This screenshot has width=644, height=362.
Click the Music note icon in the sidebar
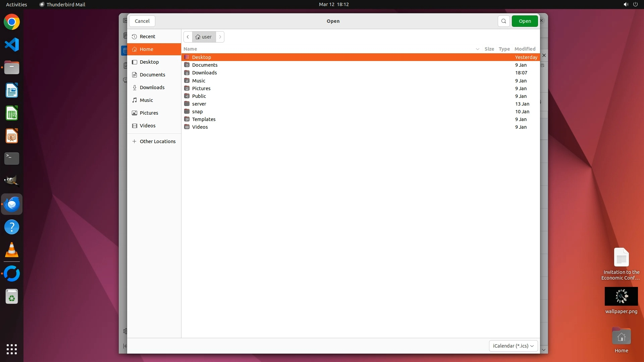(135, 100)
